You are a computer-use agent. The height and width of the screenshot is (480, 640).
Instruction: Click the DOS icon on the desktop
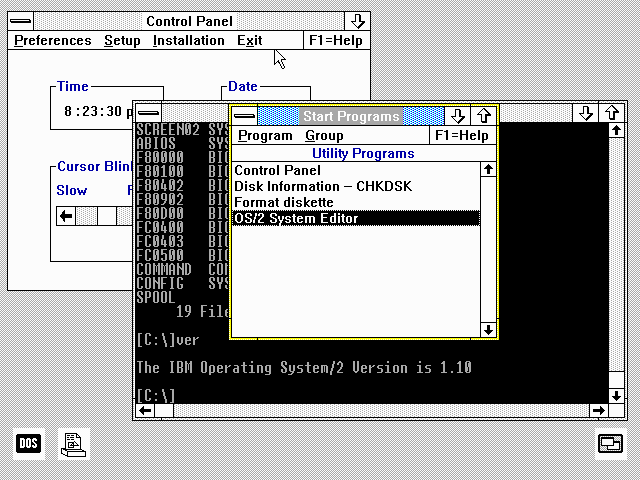click(x=29, y=442)
